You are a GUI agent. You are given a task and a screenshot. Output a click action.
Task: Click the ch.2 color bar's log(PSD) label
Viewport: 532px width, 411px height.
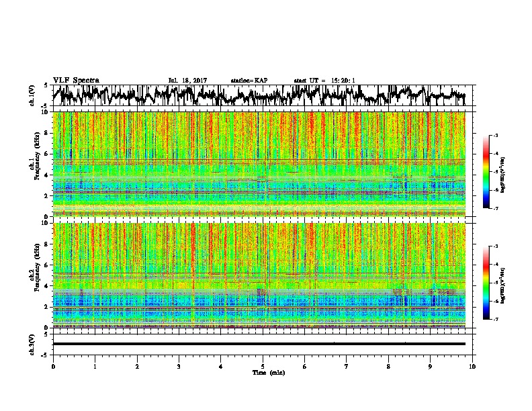[x=502, y=285]
